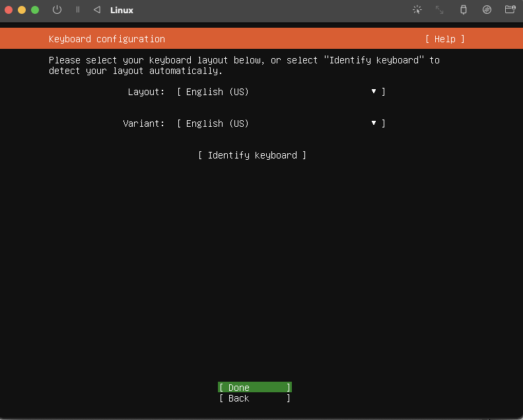Viewport: 523px width, 420px height.
Task: Open the Variant dropdown English (US)
Action: point(281,123)
